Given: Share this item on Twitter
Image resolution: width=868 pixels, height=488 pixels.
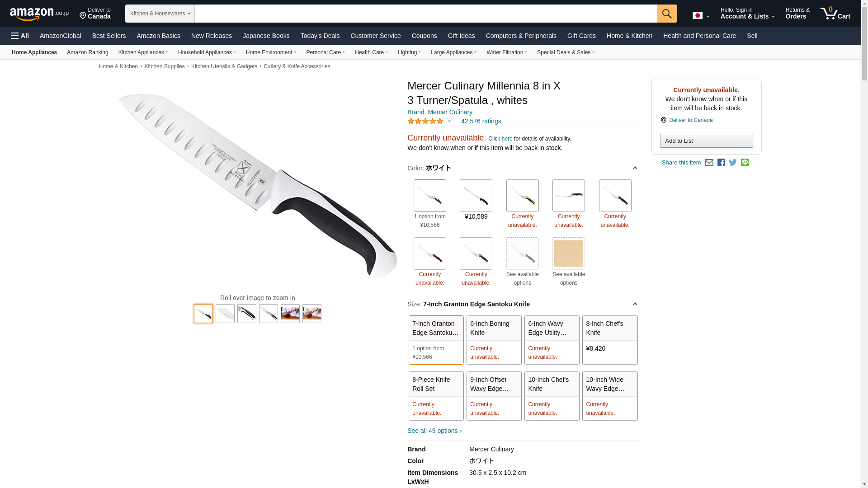Looking at the screenshot, I should [733, 163].
